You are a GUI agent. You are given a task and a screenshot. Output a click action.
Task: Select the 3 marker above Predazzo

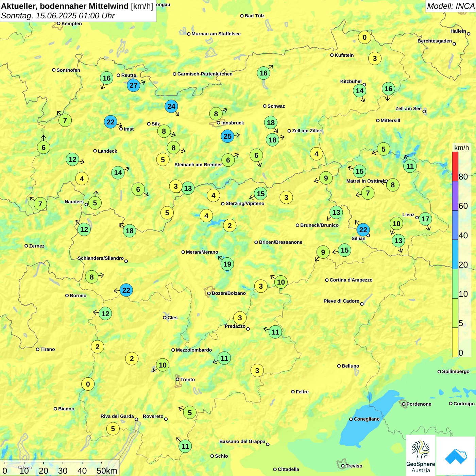point(240,318)
